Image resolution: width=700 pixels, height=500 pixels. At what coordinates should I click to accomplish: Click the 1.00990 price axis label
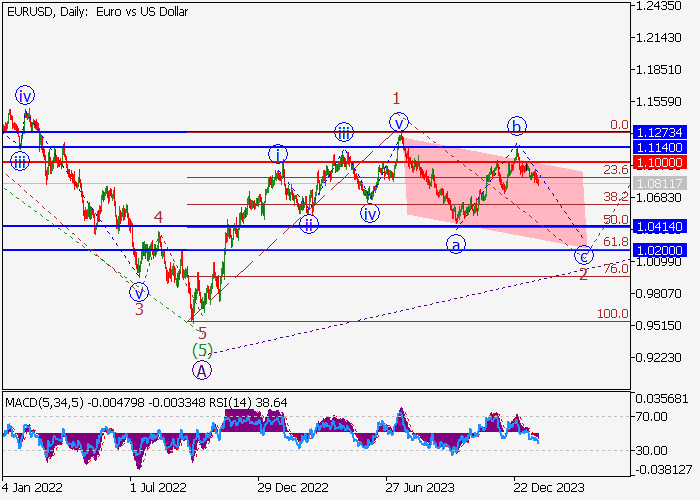tap(659, 262)
